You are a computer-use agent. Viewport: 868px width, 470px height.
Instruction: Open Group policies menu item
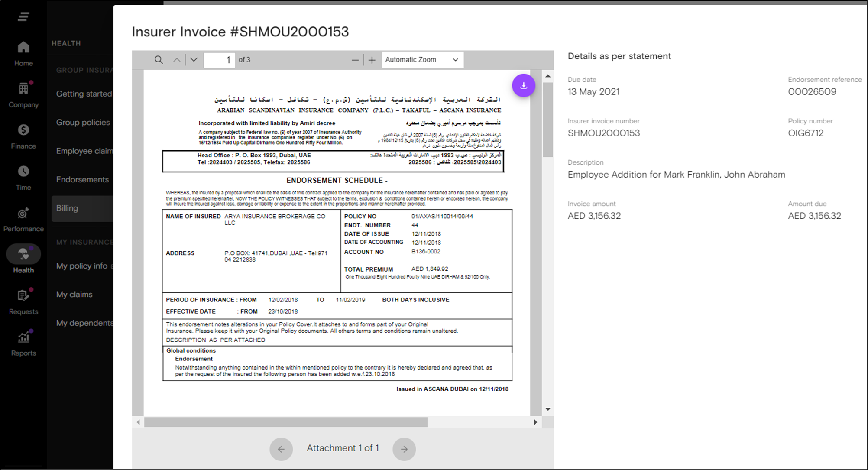tap(83, 122)
